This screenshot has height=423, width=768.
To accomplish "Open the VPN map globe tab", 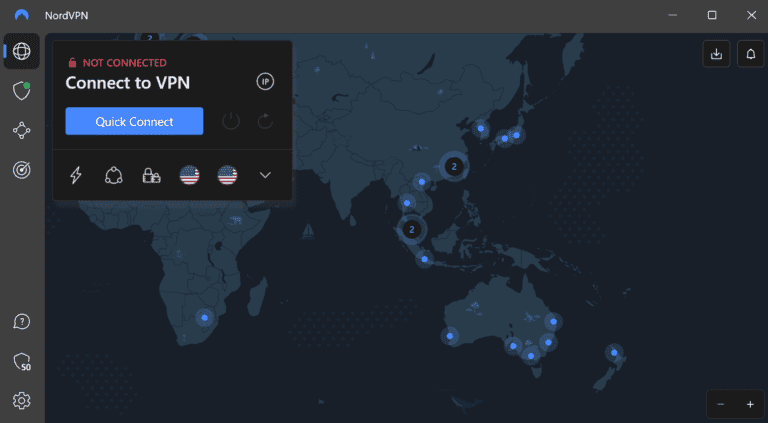I will [x=22, y=51].
